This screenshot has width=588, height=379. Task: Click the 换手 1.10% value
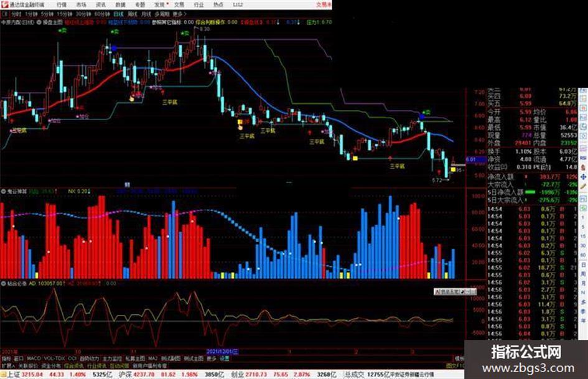tap(523, 152)
